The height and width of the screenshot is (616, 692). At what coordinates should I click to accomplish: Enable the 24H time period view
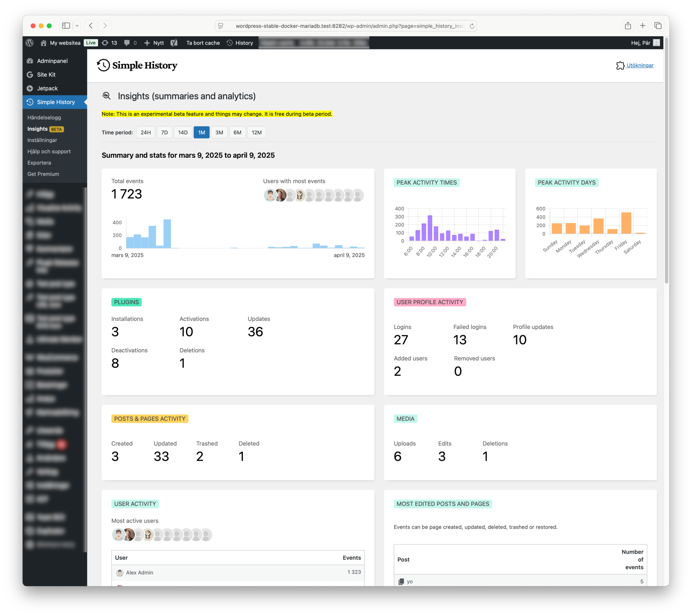(146, 132)
